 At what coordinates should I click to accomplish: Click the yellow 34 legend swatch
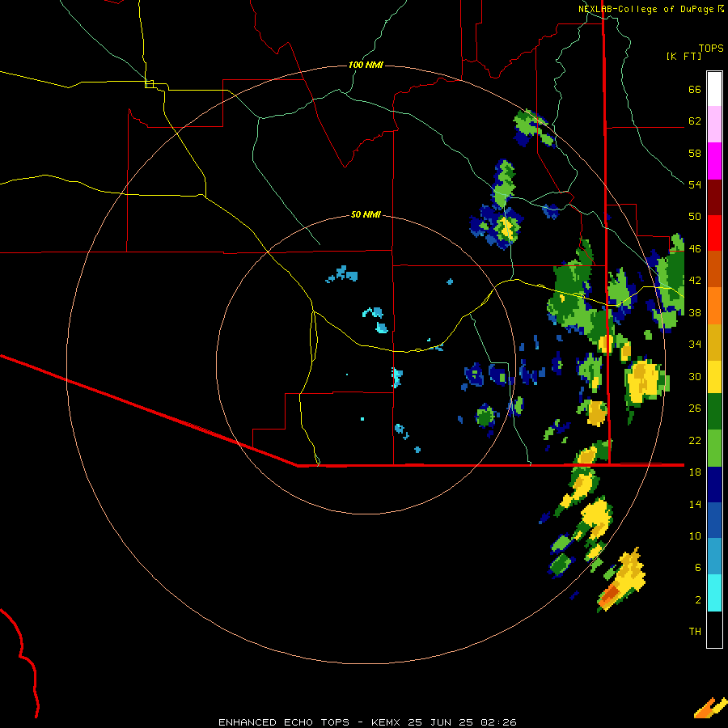tap(714, 377)
